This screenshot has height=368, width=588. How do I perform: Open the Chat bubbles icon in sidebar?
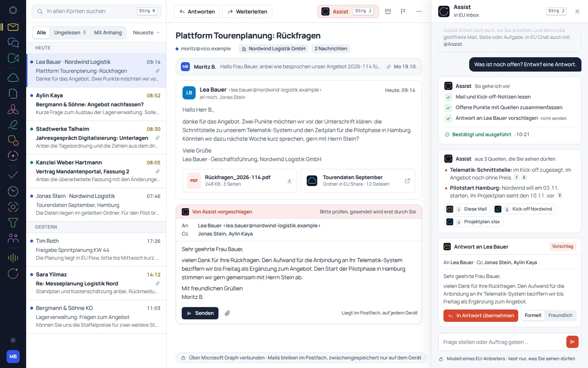tap(13, 43)
